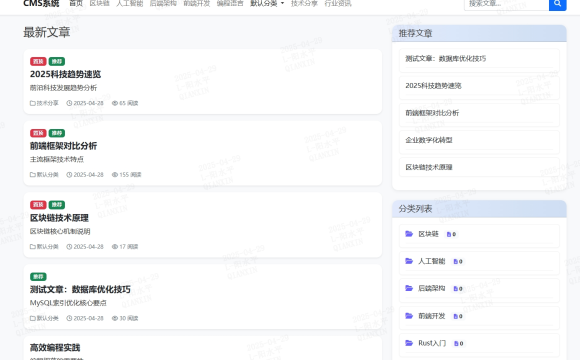The image size is (580, 360).
Task: Click article count badge for 区块链 category
Action: pyautogui.click(x=451, y=234)
